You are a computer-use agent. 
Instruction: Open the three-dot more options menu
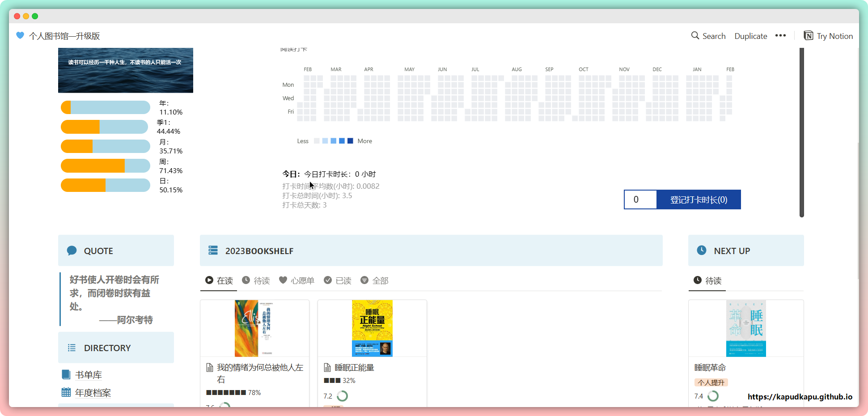780,36
